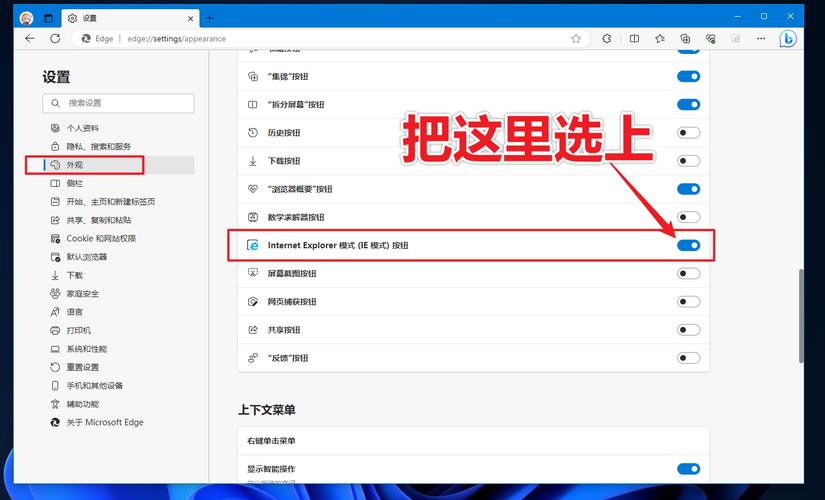Open a new tab with plus button
Image resolution: width=825 pixels, height=500 pixels.
click(x=209, y=18)
